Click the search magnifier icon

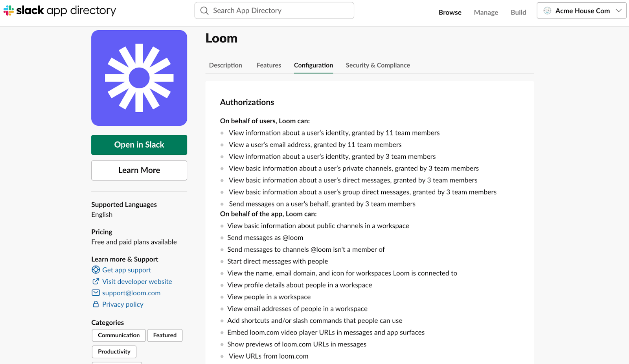[204, 11]
